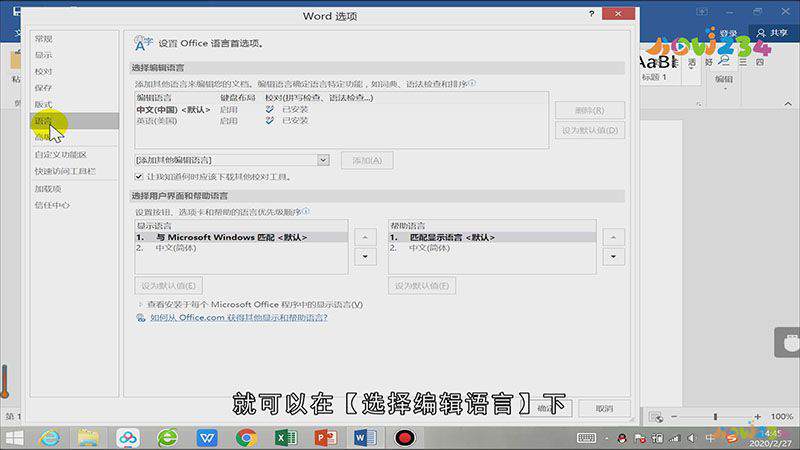The image size is (800, 450).
Task: Click the touch keyboard tray icon
Action: (586, 438)
